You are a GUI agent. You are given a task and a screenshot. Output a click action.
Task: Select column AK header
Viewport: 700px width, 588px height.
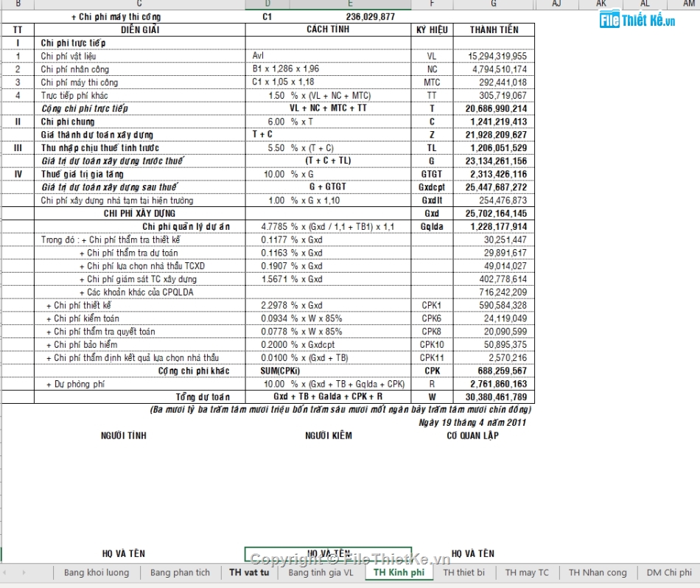tap(601, 4)
